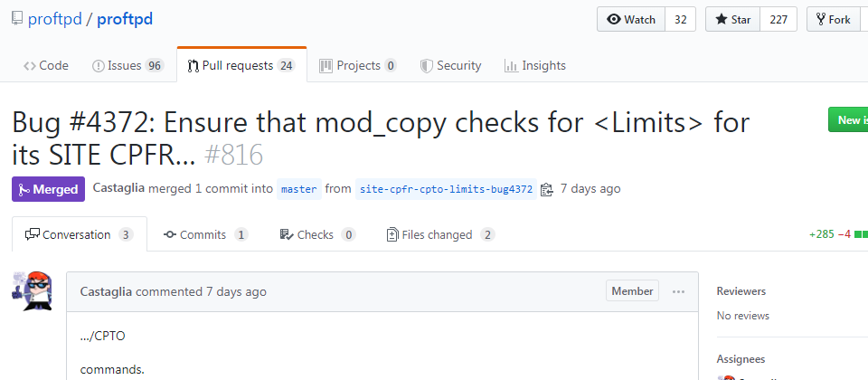Open the proftpd owner link
Viewport: 868px width, 380px height.
[55, 20]
